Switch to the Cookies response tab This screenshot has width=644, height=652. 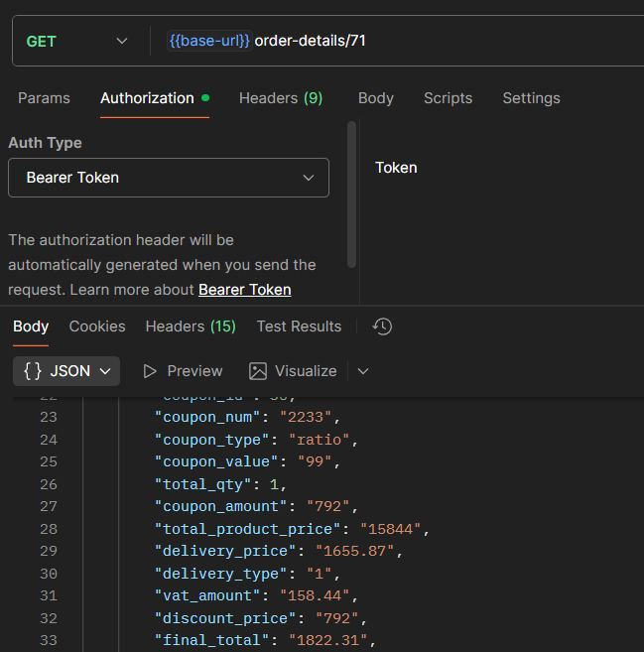click(x=97, y=326)
